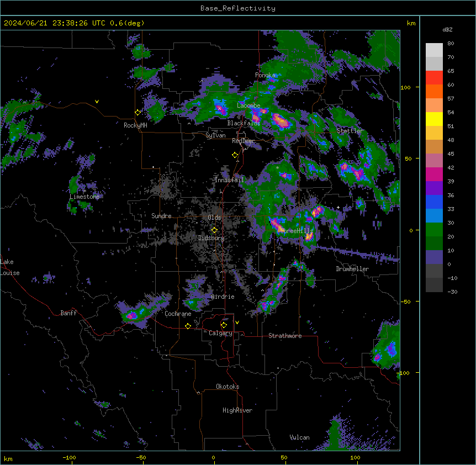Select the orange 57-60 dBZ legend swatch
This screenshot has height=465, width=476.
tap(434, 91)
